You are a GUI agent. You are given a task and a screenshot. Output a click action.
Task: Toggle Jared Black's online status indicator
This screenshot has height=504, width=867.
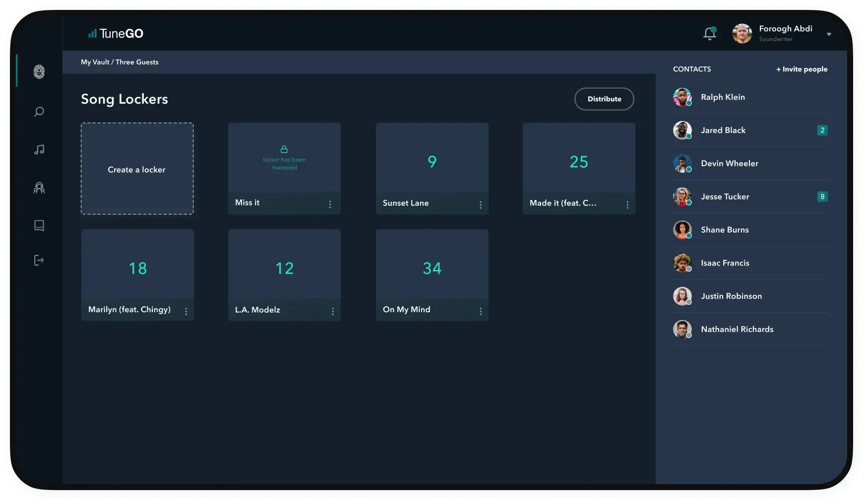pos(688,136)
